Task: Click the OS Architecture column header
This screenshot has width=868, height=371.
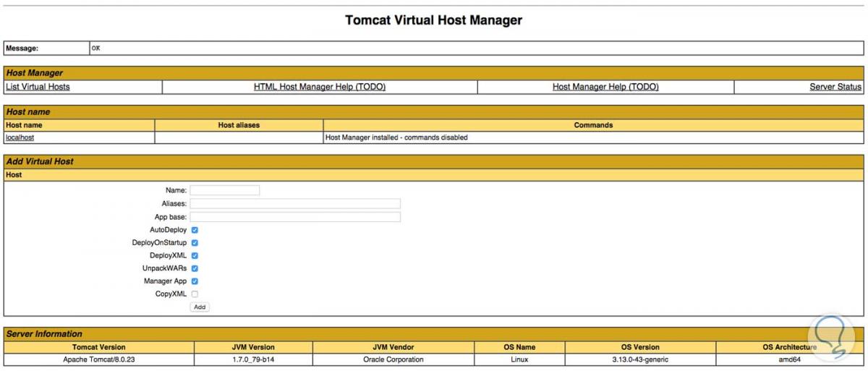Action: (790, 347)
